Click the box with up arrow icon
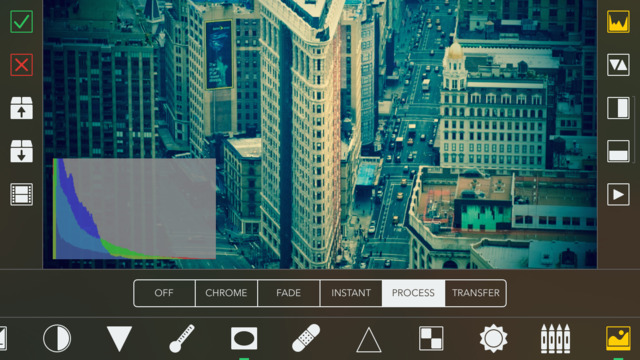Viewport: 640px width, 360px height. 21,108
